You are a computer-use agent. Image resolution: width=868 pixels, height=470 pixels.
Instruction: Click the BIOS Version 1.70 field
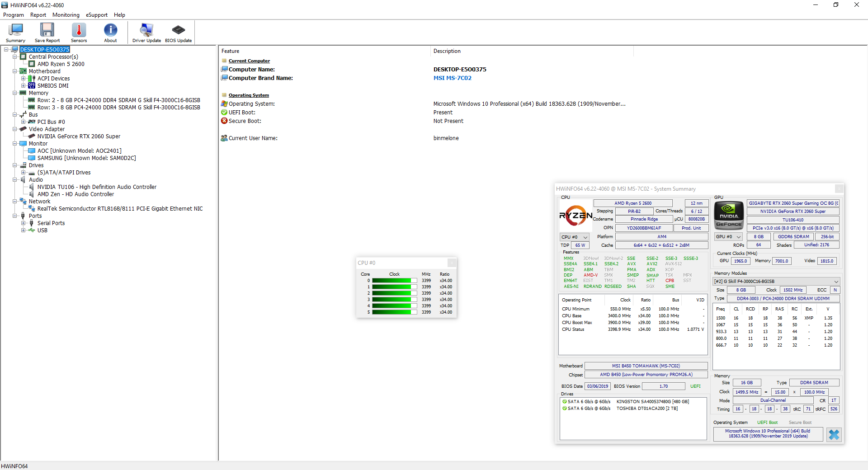664,386
